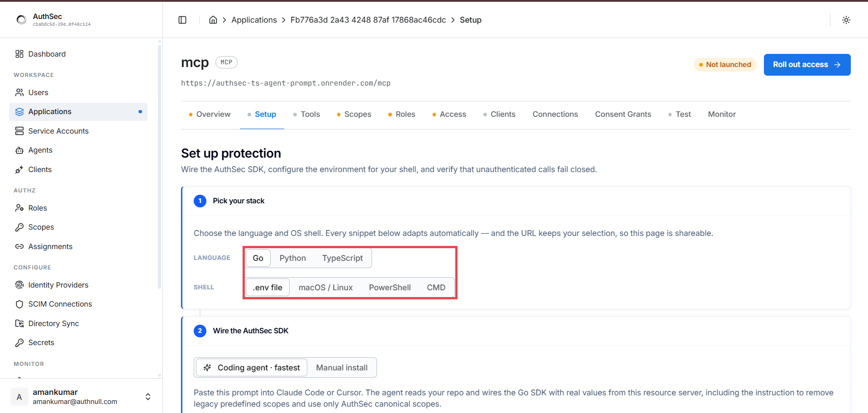Click the Roll out access button
The width and height of the screenshot is (868, 413).
807,65
